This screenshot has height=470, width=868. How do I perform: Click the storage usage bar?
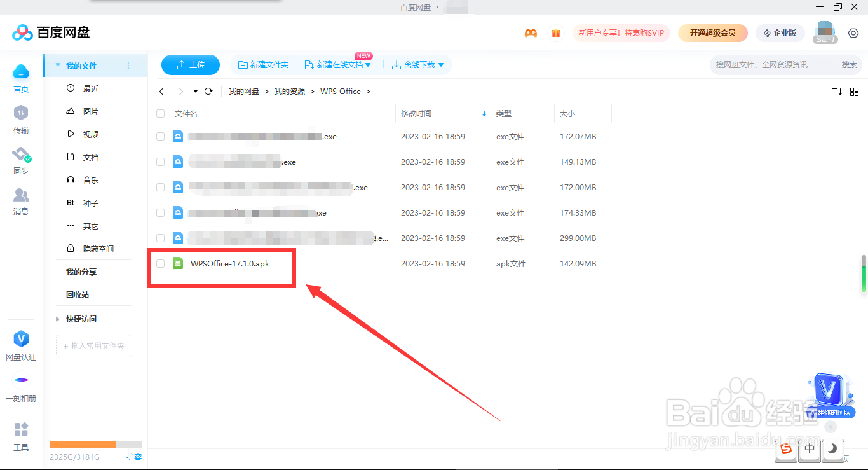(x=95, y=444)
